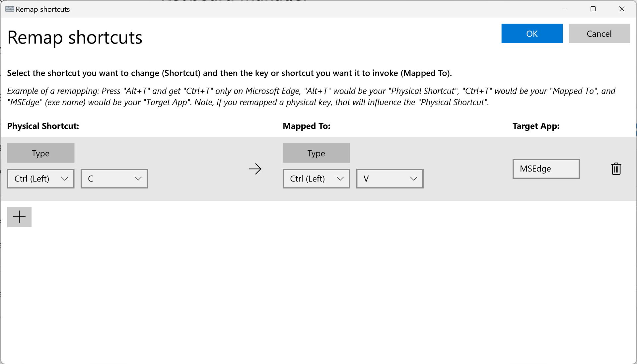Image resolution: width=637 pixels, height=364 pixels.
Task: Click the MSEdge target app field
Action: [546, 169]
